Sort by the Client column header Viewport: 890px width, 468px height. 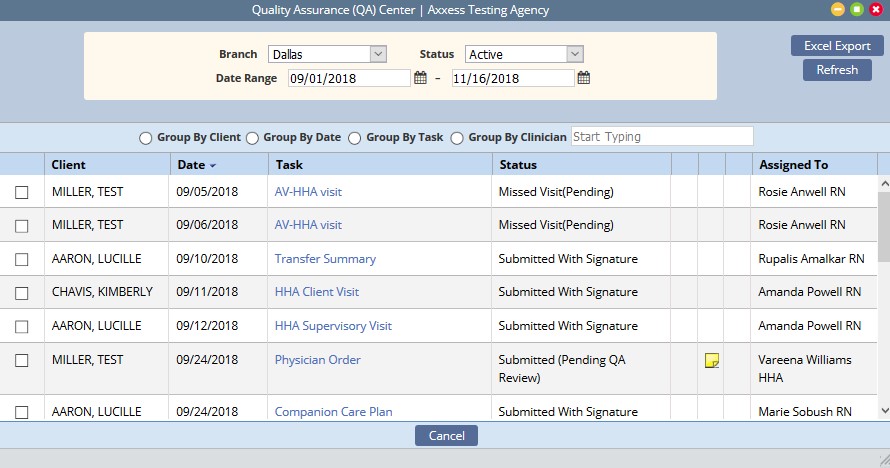[69, 165]
